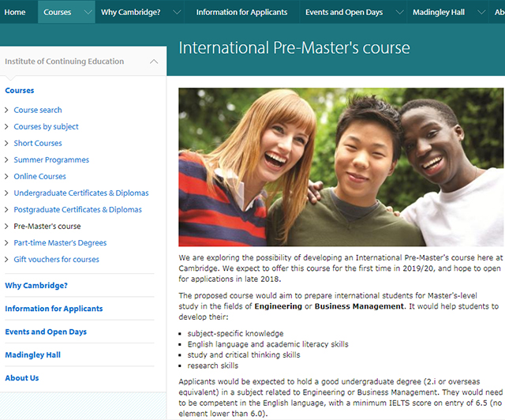Click arrow beside Undergraduate Certificates & Diplomas
The width and height of the screenshot is (505, 420).
click(x=6, y=193)
